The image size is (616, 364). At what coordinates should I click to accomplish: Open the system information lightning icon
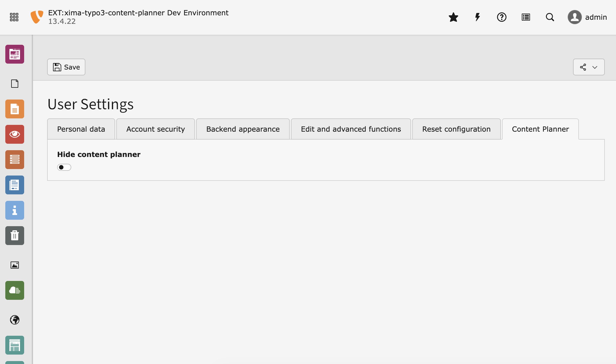pos(477,17)
